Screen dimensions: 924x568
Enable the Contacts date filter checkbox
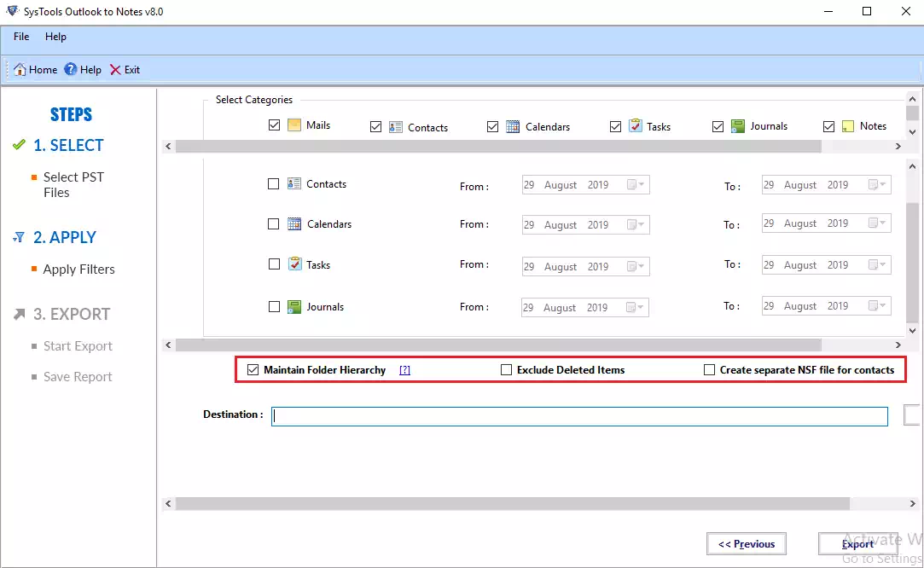(x=273, y=184)
